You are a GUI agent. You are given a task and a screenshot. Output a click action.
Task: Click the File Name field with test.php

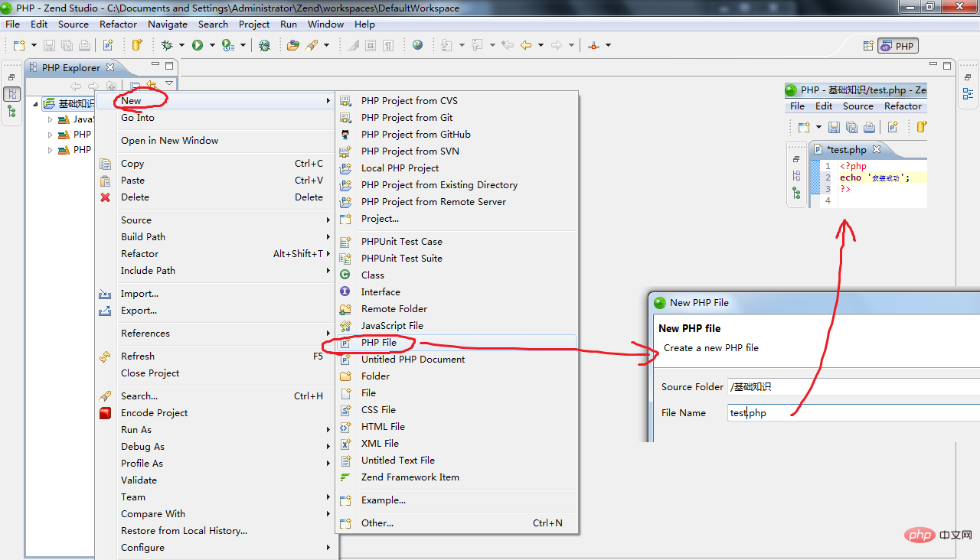(853, 412)
